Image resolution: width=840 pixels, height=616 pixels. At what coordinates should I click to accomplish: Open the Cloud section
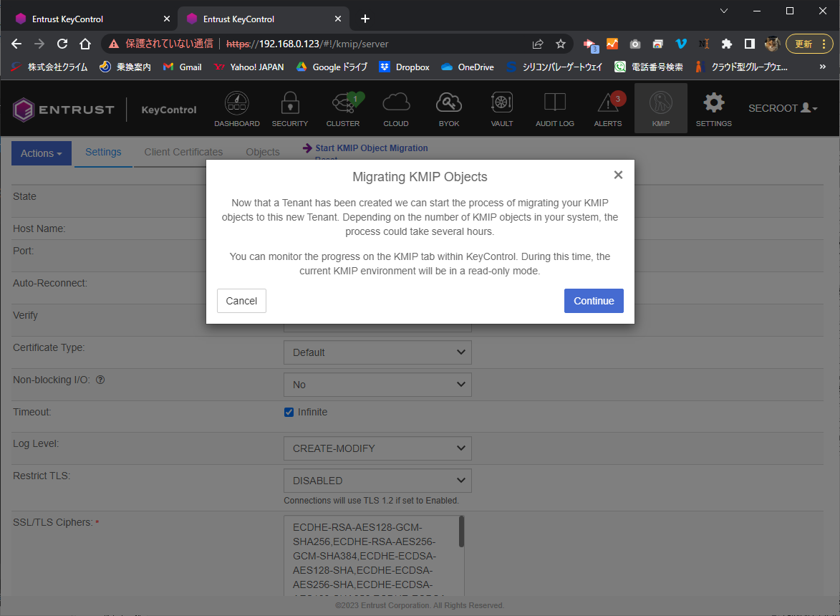[x=396, y=109]
